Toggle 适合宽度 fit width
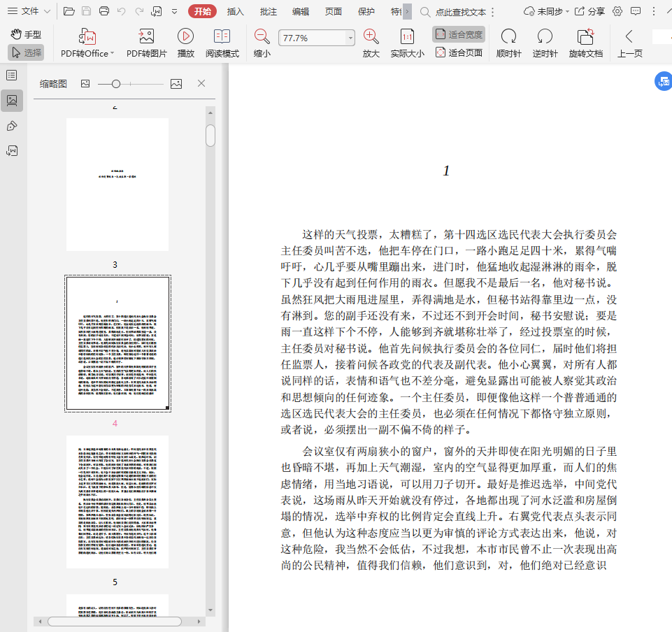 click(x=459, y=34)
